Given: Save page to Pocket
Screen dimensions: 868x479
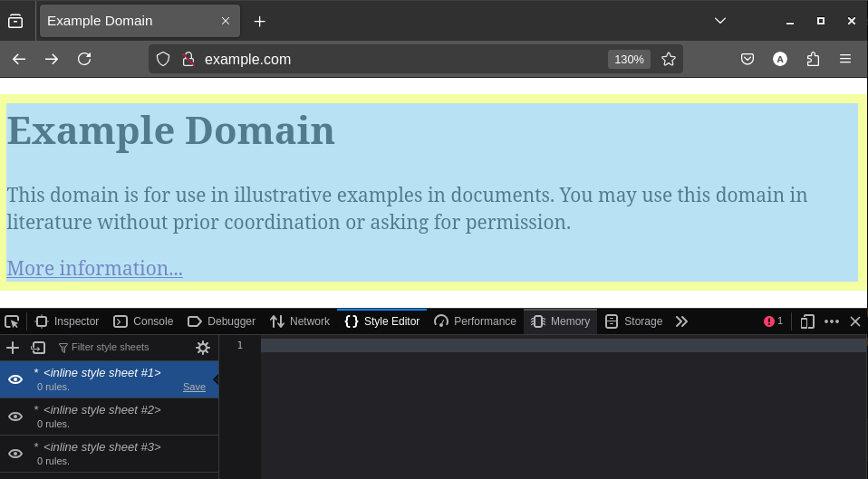Looking at the screenshot, I should point(747,59).
